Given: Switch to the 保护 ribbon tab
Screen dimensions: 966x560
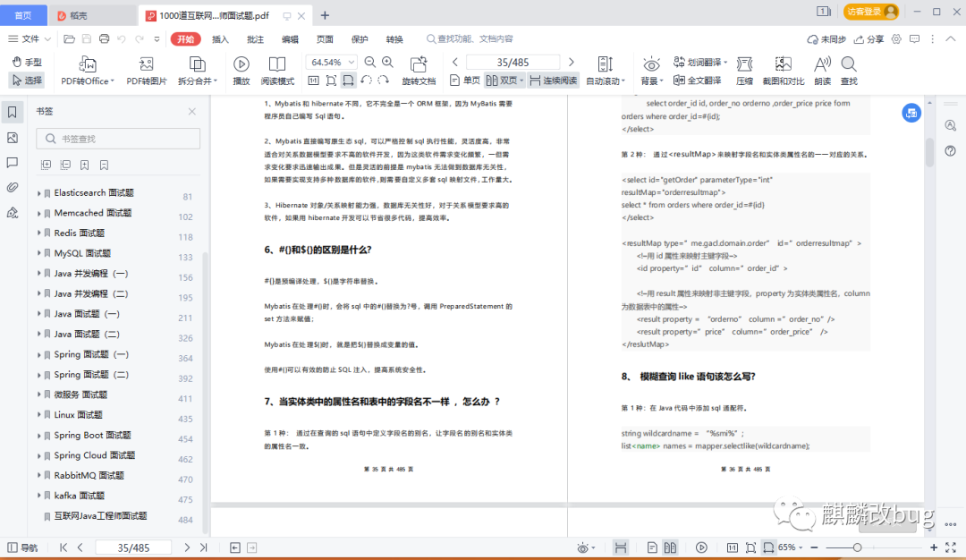Looking at the screenshot, I should pos(360,38).
